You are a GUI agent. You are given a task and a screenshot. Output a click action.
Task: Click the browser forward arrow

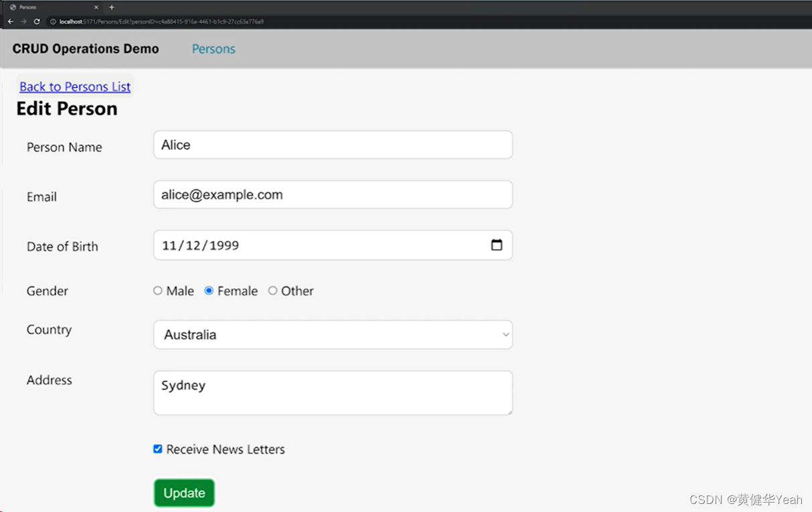[x=23, y=21]
